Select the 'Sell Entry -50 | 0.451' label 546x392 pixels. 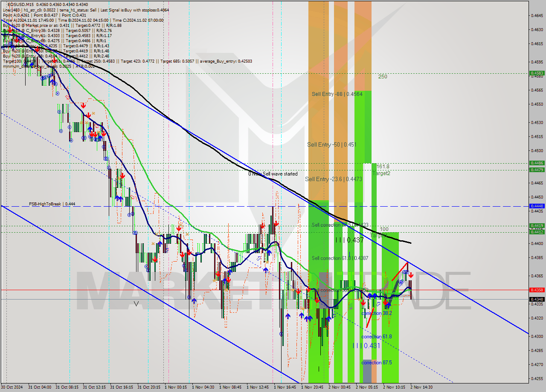[x=331, y=144]
